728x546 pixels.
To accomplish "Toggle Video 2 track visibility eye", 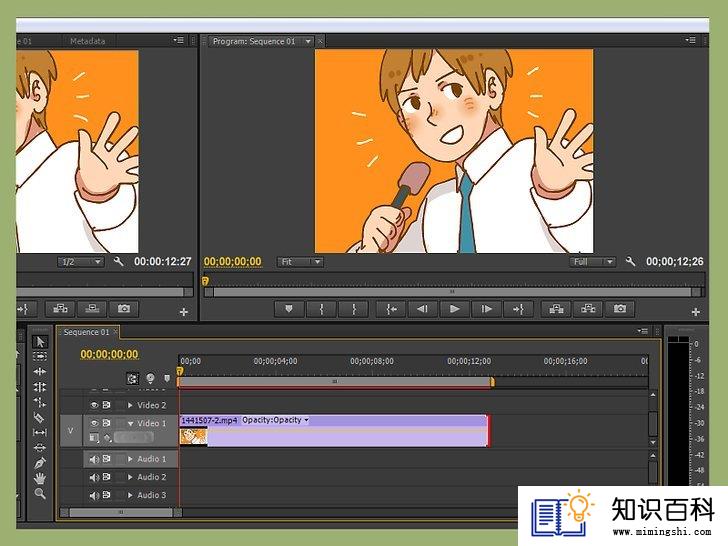I will click(x=94, y=405).
